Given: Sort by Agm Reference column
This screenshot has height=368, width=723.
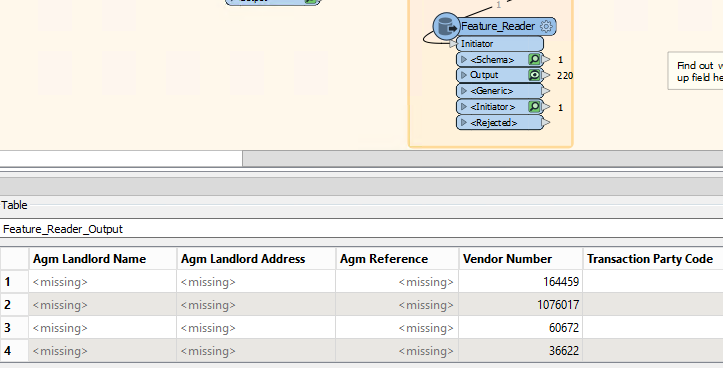Looking at the screenshot, I should click(397, 259).
